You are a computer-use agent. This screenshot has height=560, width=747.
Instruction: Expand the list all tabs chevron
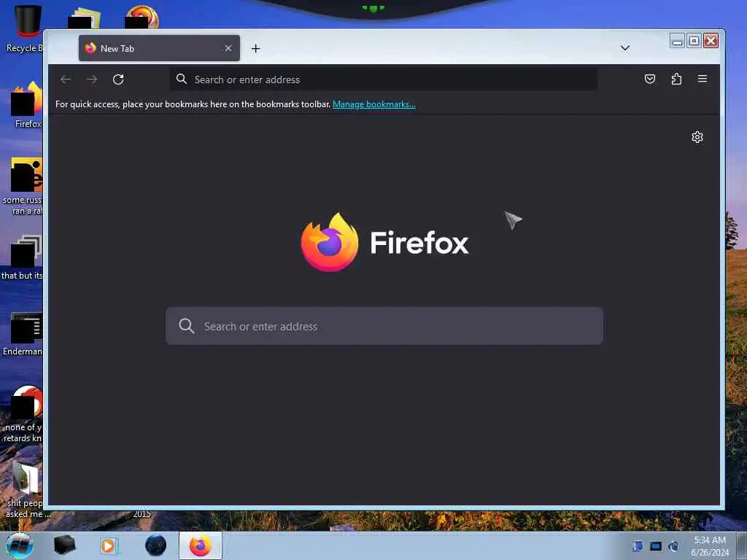point(625,48)
